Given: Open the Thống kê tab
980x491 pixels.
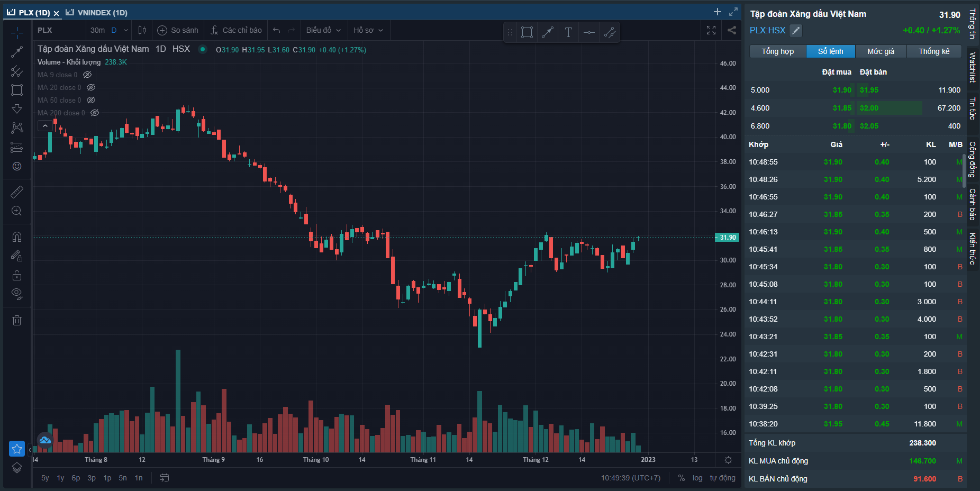Looking at the screenshot, I should pyautogui.click(x=934, y=51).
